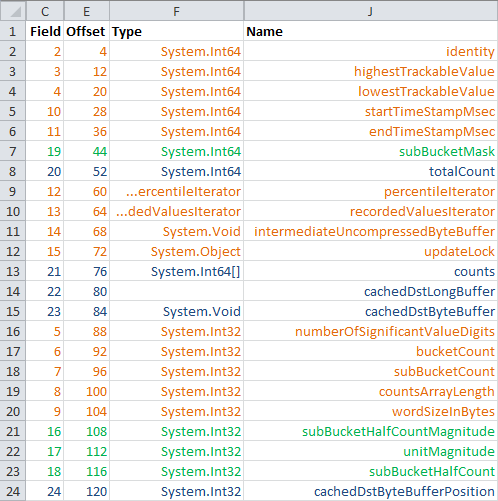The image size is (498, 501).
Task: Select the identity name cell
Action: click(371, 51)
